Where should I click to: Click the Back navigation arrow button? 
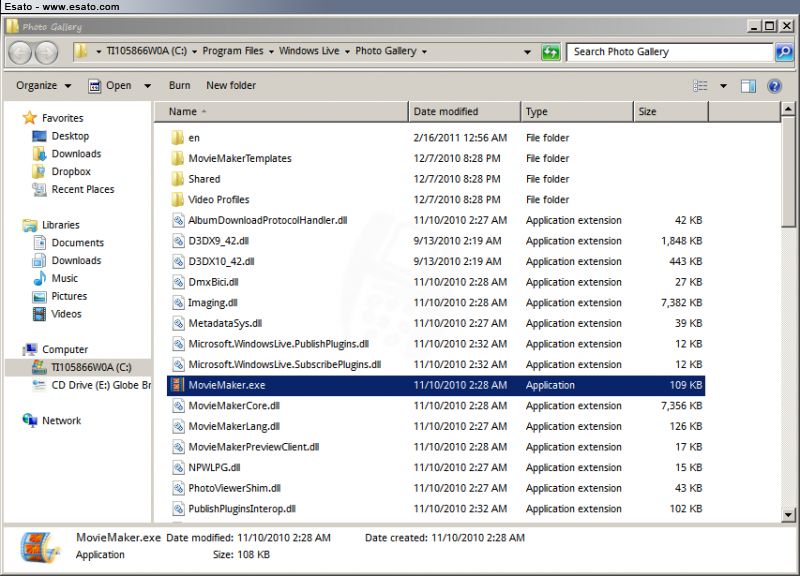click(x=21, y=52)
